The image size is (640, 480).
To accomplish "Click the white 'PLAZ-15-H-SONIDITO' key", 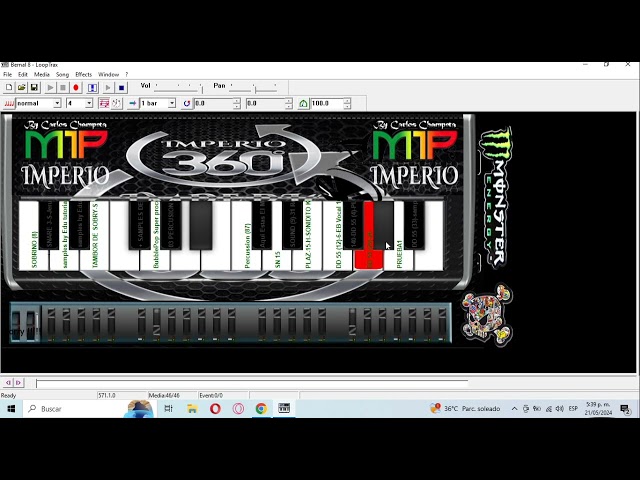I will pos(307,259).
